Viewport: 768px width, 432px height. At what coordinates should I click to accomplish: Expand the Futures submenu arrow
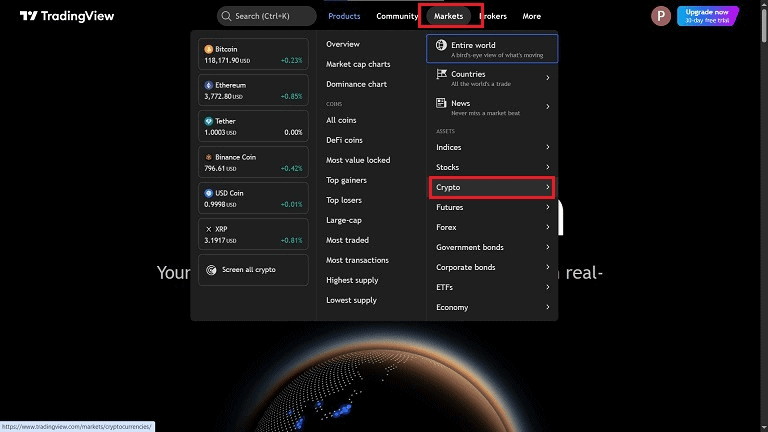click(547, 207)
